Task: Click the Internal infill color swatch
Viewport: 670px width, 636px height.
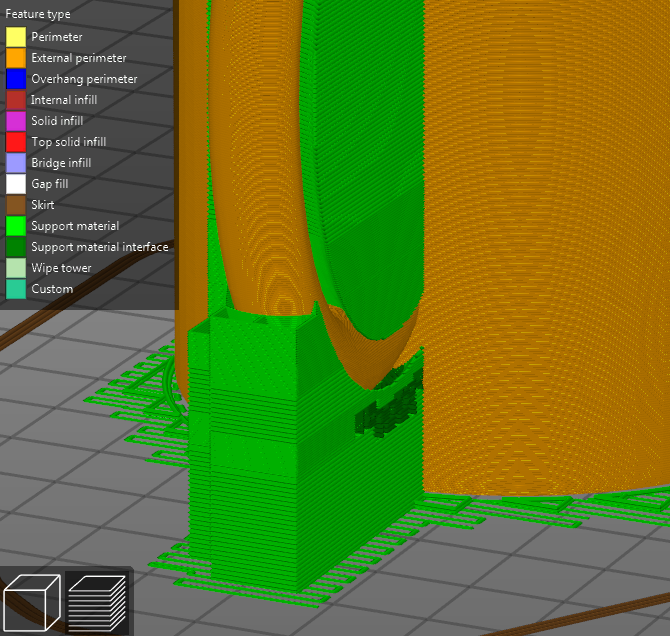Action: coord(16,100)
